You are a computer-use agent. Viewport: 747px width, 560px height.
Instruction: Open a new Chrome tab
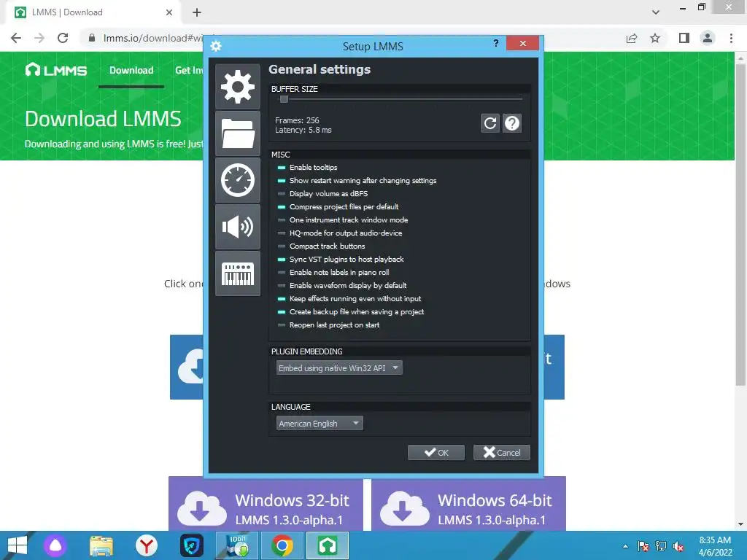pyautogui.click(x=197, y=12)
